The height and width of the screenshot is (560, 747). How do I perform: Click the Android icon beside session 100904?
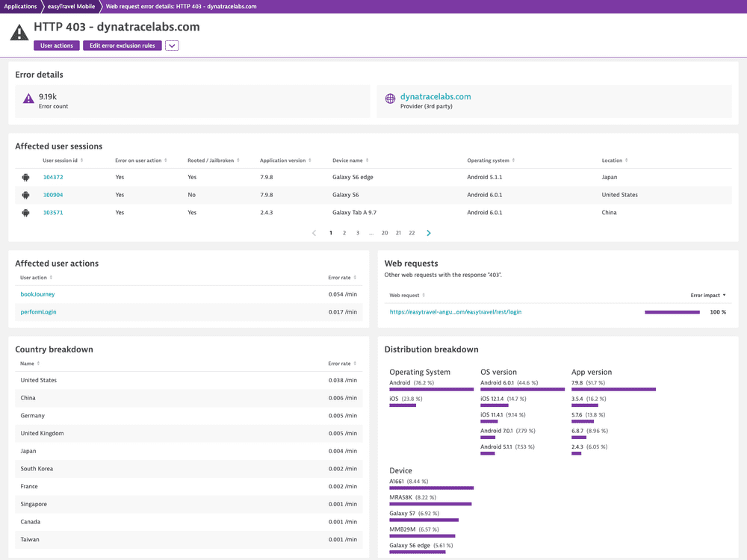25,195
